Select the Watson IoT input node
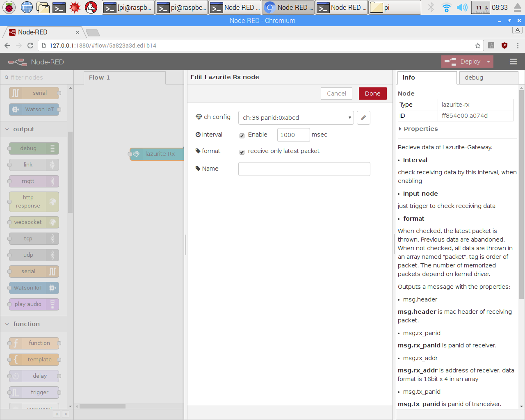The height and width of the screenshot is (420, 525). pos(34,110)
